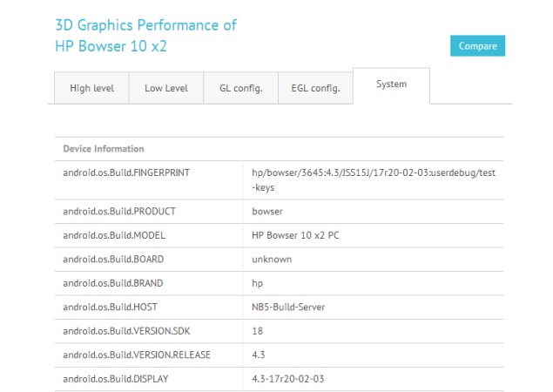Click the Compare button

[x=477, y=46]
